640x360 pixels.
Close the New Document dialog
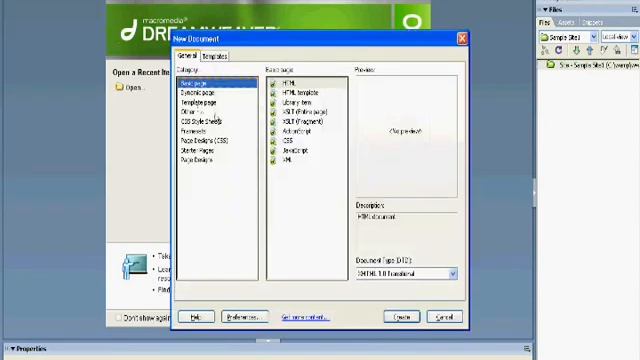pyautogui.click(x=462, y=39)
